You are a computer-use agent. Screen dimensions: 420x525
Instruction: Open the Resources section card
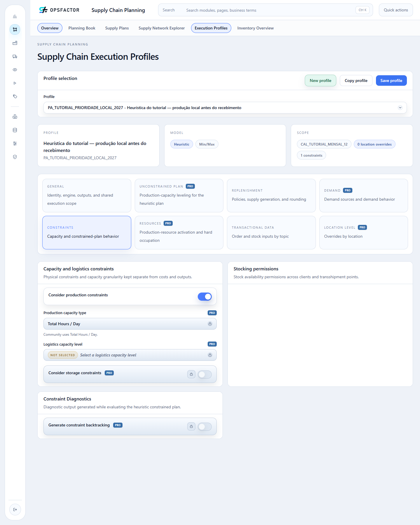point(179,232)
